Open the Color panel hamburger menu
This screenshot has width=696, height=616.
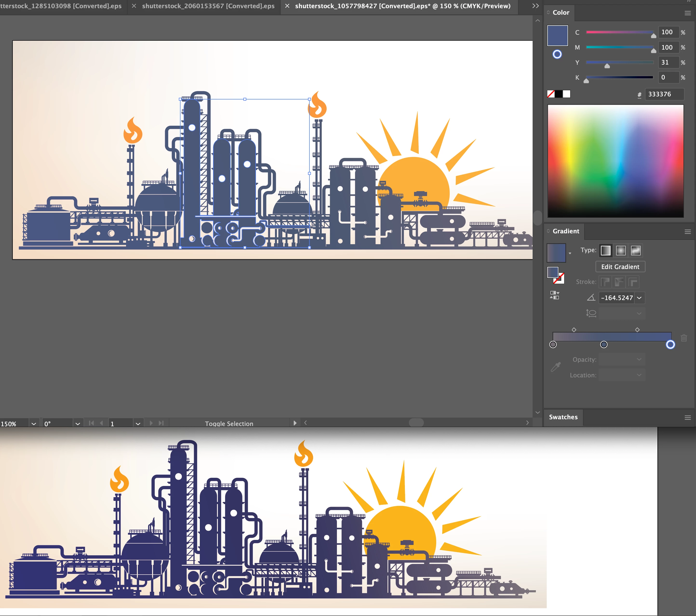(688, 13)
